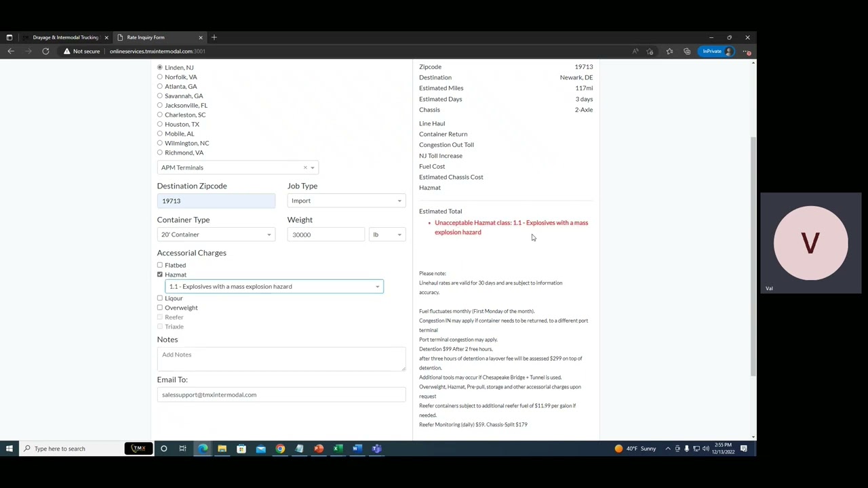Open the tab actions menu icon

coord(9,37)
